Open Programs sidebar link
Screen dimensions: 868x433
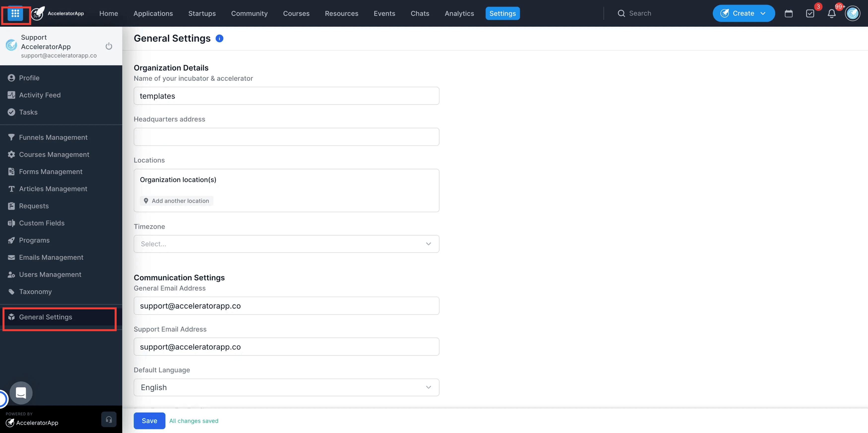[x=34, y=240]
